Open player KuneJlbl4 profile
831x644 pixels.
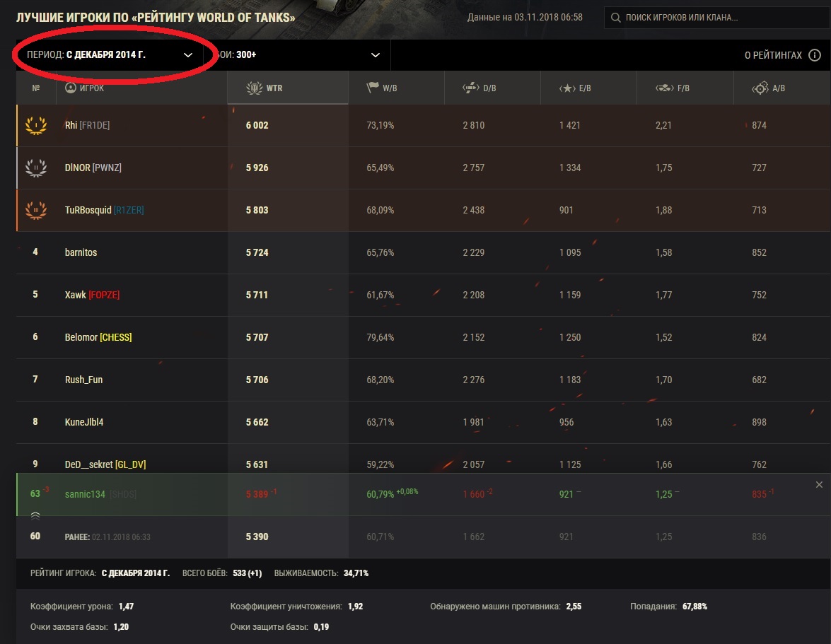84,422
